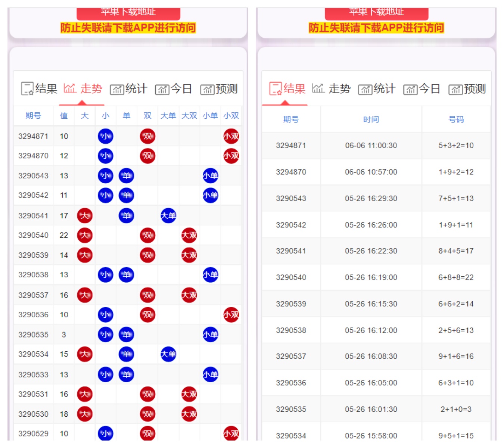Click the red 大双 badge in row 3290539

(x=190, y=255)
